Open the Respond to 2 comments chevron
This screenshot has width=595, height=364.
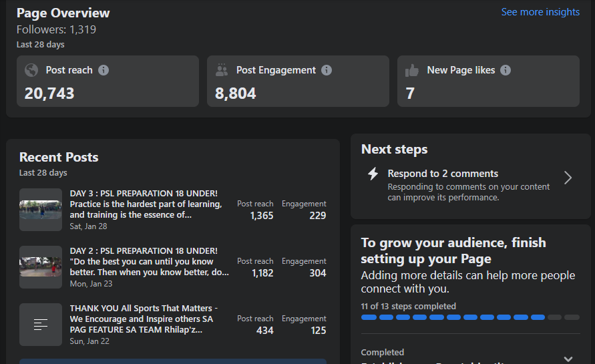coord(568,178)
